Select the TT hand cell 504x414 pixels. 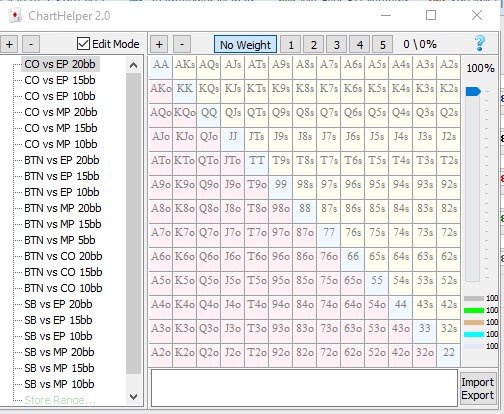click(257, 163)
